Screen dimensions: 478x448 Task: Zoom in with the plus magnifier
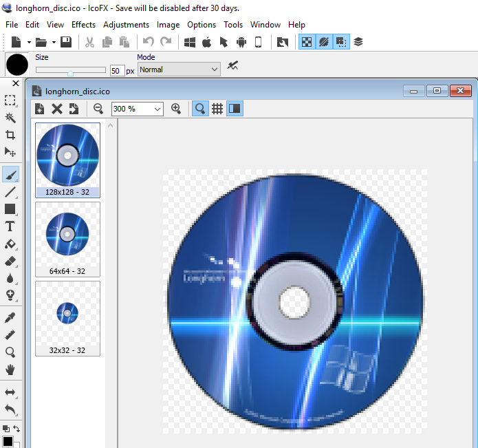pyautogui.click(x=176, y=109)
